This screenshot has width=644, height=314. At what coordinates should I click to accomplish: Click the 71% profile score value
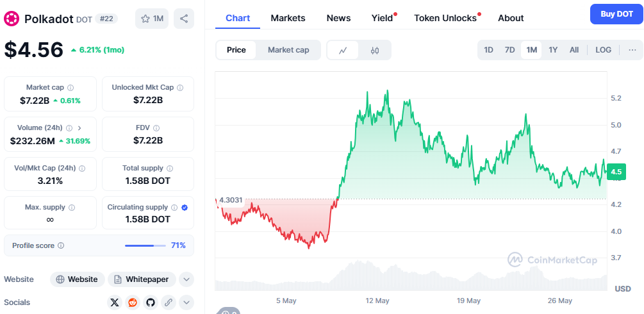178,246
